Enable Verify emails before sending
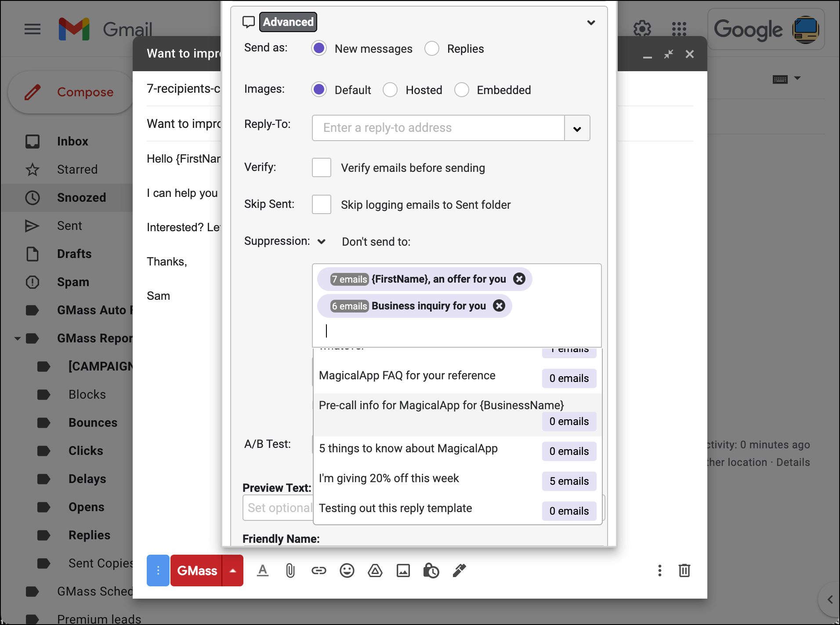840x625 pixels. tap(322, 167)
